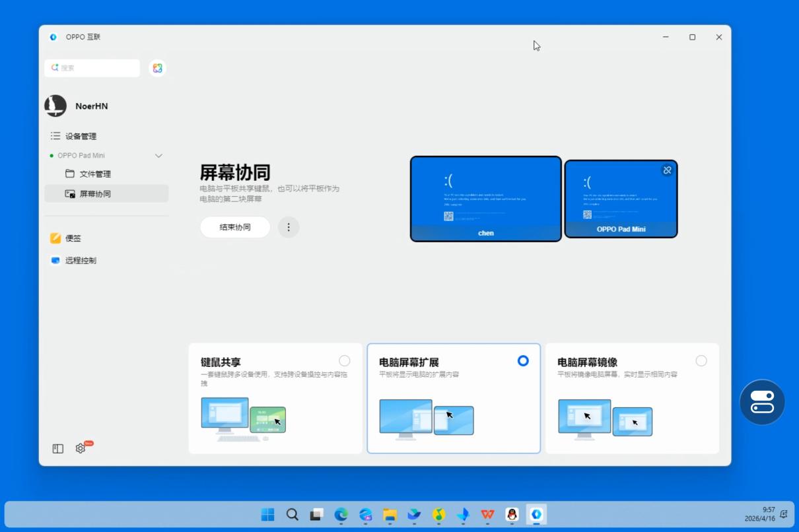Image resolution: width=799 pixels, height=532 pixels.
Task: Open OPPO 互联 from the taskbar
Action: pyautogui.click(x=536, y=515)
